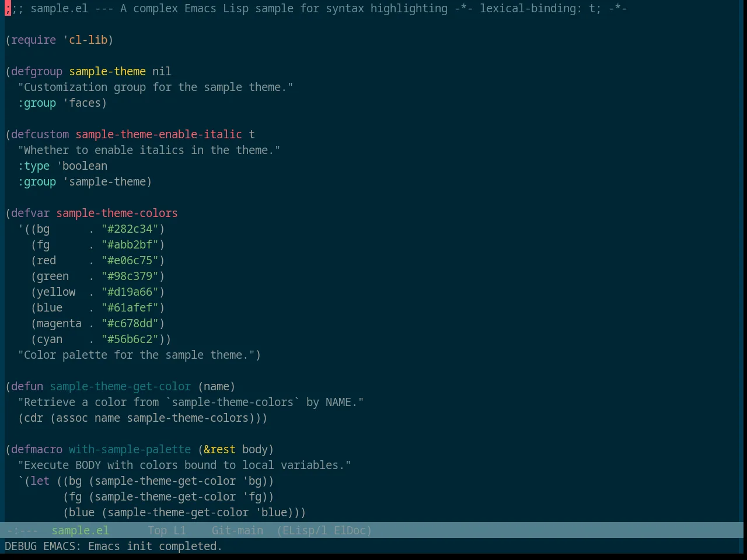Click the Git-main indicator in mode line
Image resolution: width=747 pixels, height=560 pixels.
pyautogui.click(x=237, y=530)
